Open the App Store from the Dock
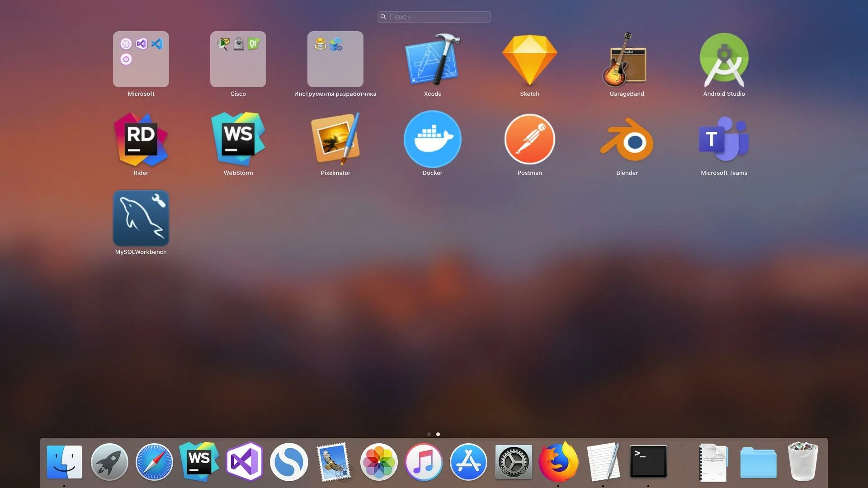The image size is (868, 488). (x=468, y=462)
